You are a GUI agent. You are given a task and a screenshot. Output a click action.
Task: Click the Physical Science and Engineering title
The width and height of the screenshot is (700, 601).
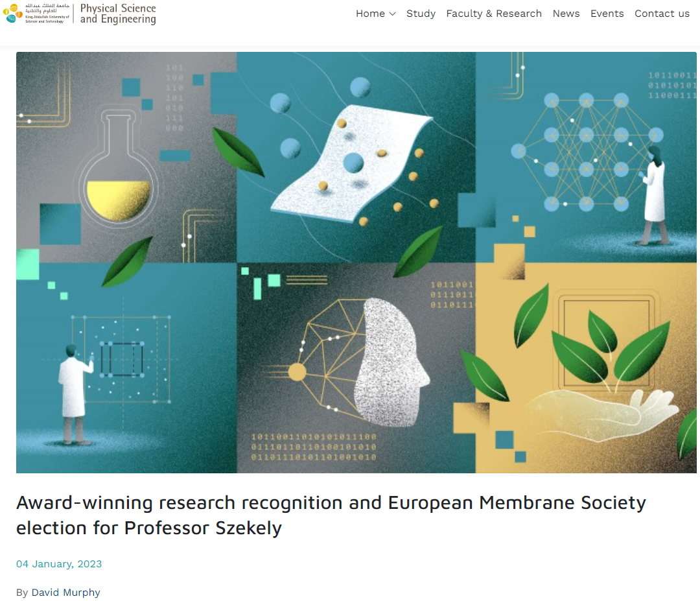(118, 14)
